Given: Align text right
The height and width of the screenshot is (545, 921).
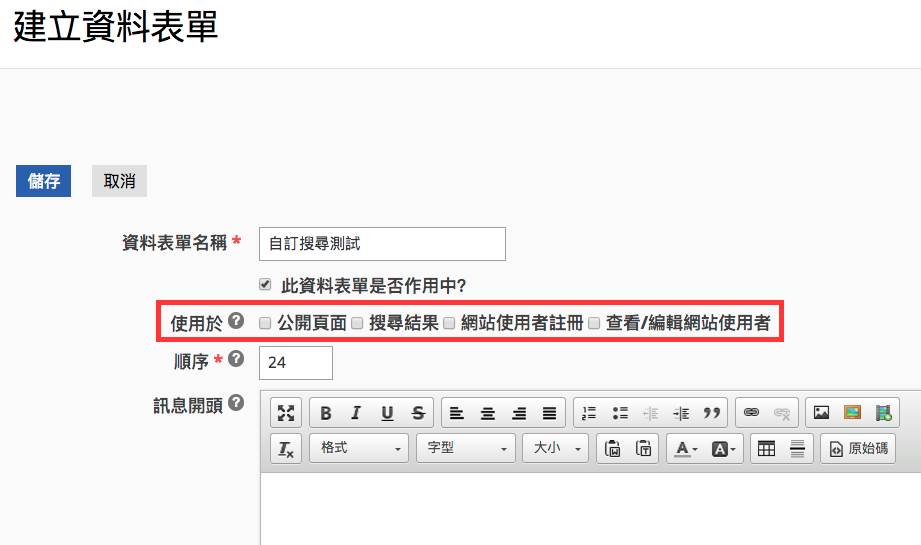Looking at the screenshot, I should pos(519,413).
